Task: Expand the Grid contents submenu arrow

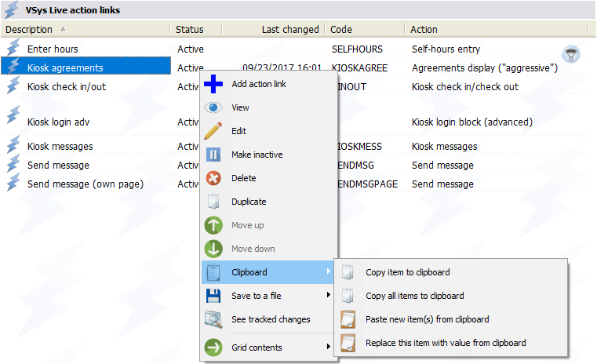Action: pyautogui.click(x=328, y=348)
